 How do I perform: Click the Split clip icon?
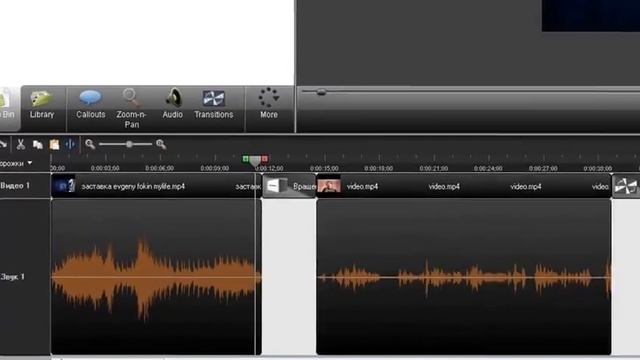70,144
